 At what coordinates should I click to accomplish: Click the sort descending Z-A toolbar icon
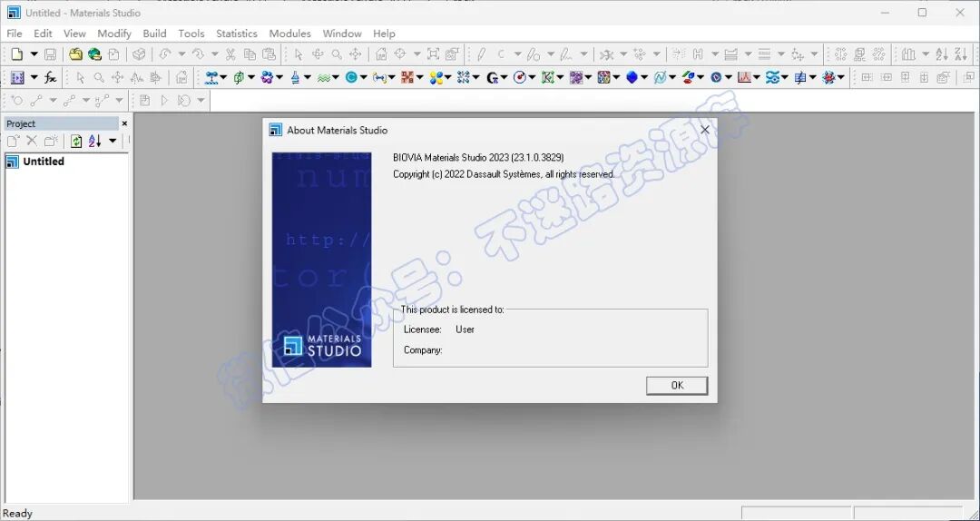point(961,54)
